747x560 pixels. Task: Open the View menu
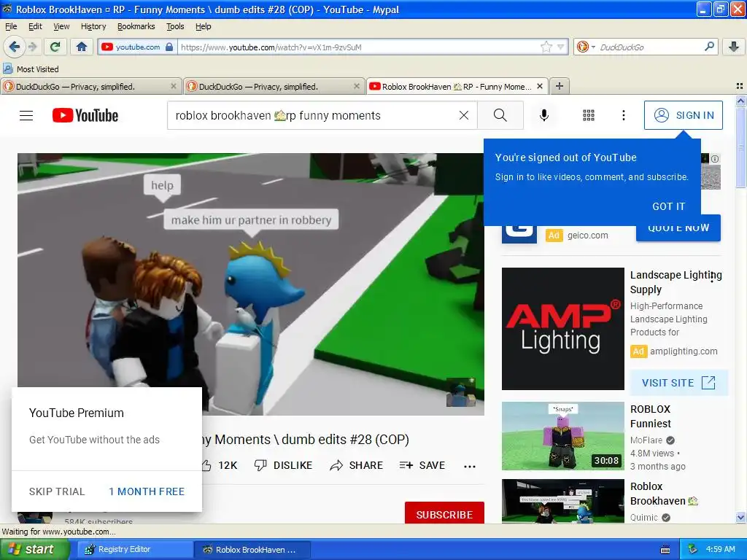click(61, 27)
